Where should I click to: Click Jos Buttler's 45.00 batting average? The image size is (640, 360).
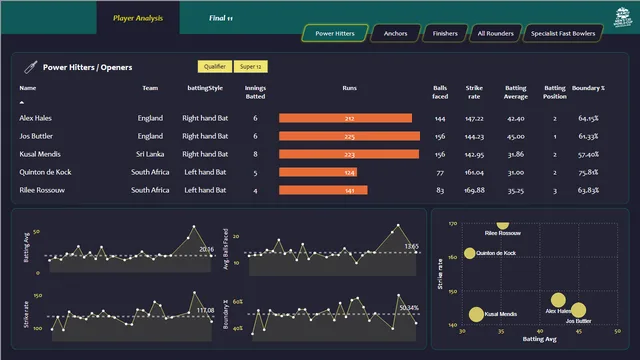click(x=516, y=136)
